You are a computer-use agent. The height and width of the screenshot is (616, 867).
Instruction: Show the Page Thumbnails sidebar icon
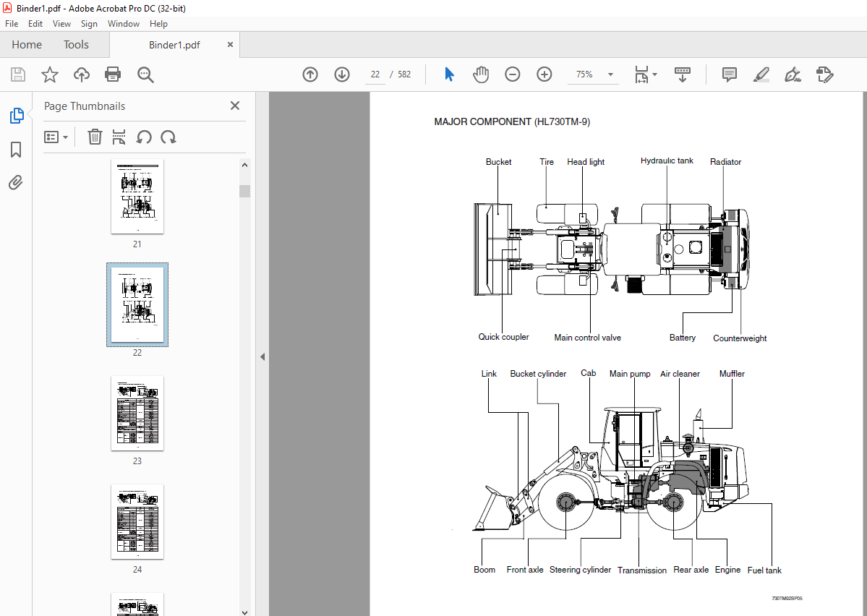point(17,115)
